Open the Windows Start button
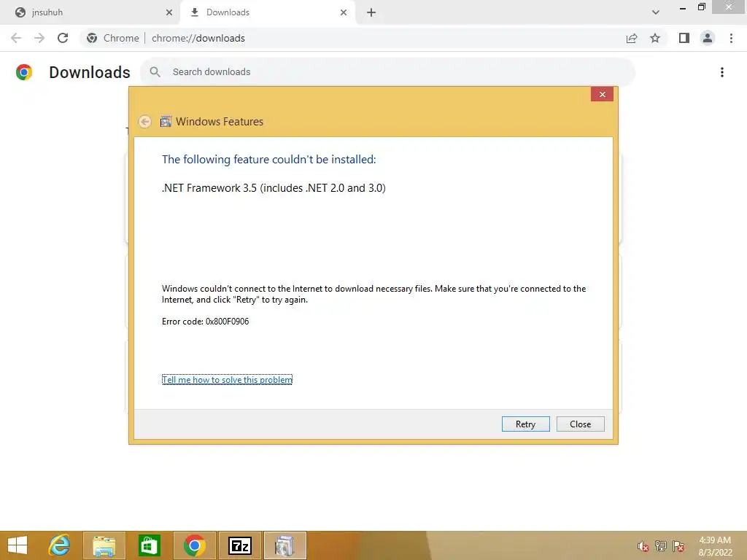 click(x=18, y=545)
